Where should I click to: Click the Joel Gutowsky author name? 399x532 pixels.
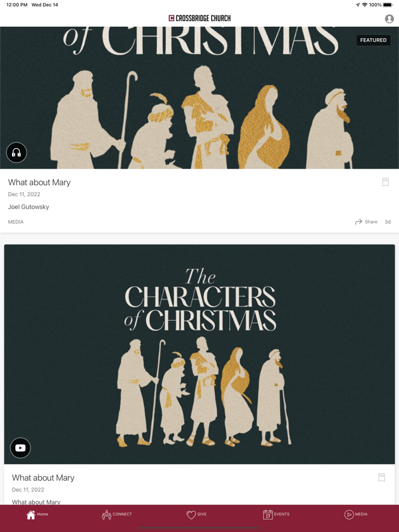tap(28, 207)
